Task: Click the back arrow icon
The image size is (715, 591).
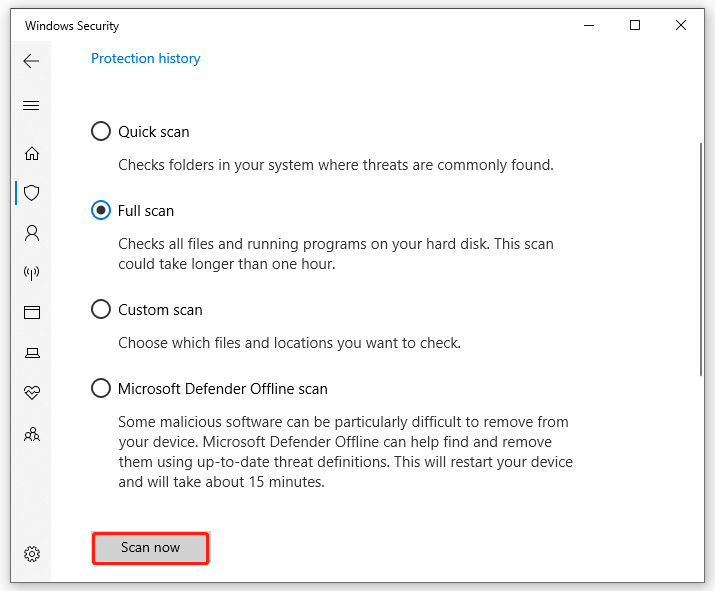Action: coord(31,61)
